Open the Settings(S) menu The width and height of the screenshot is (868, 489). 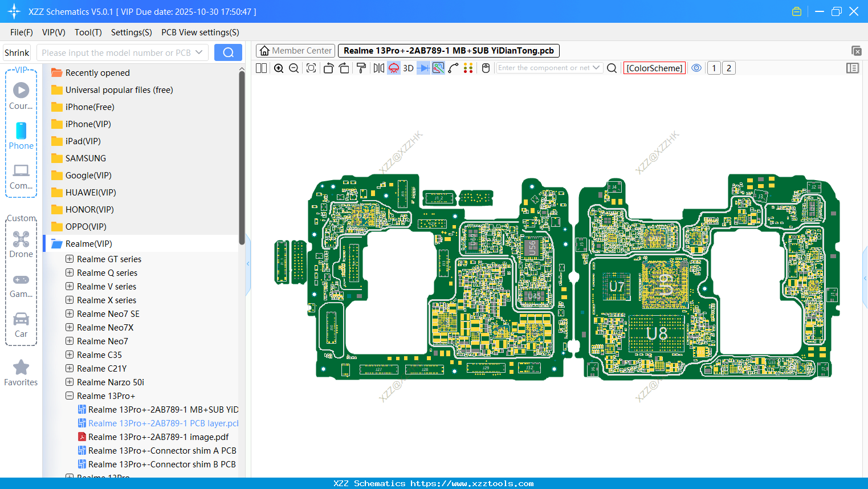pos(132,32)
